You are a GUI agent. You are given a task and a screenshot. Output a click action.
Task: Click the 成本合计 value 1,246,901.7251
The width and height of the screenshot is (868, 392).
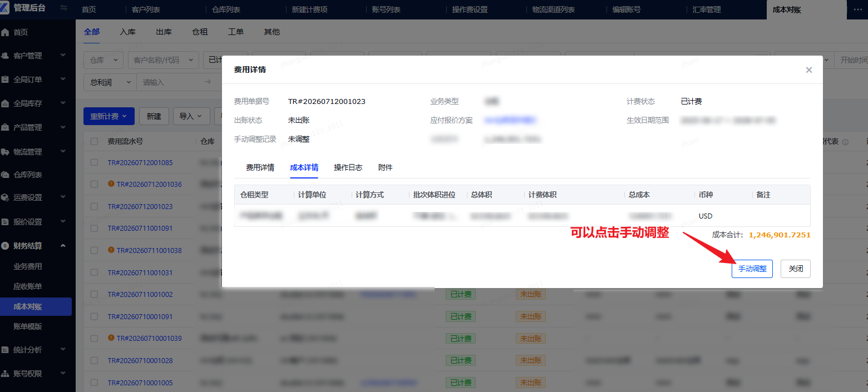click(x=780, y=235)
